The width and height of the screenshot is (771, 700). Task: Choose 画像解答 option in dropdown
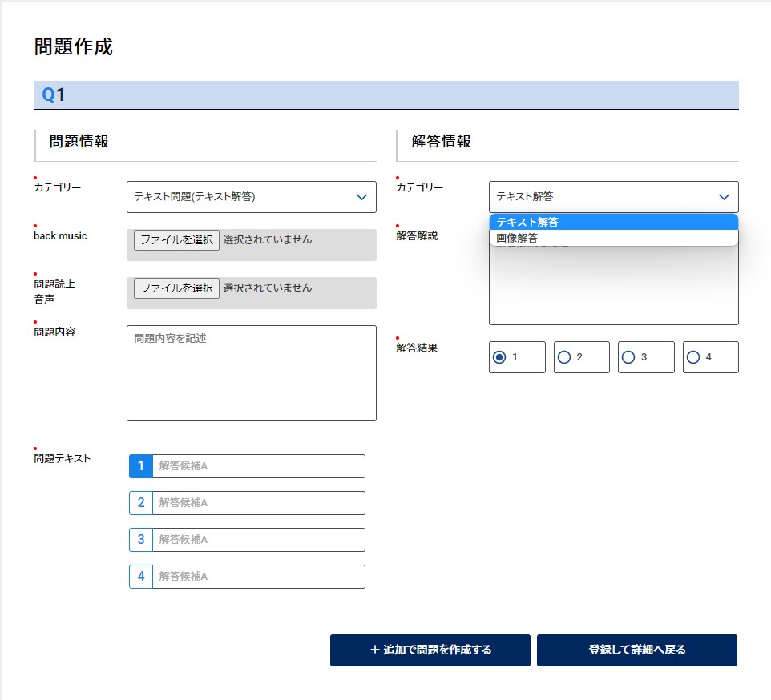[613, 238]
